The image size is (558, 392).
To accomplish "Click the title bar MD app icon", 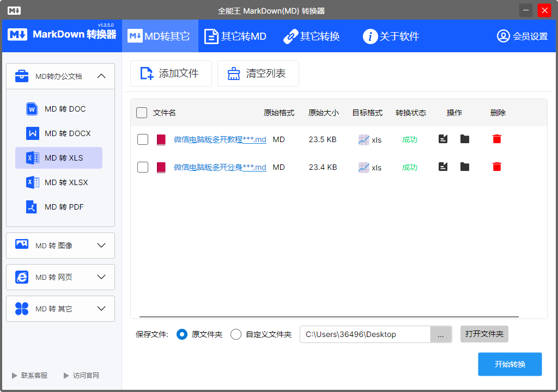I will pyautogui.click(x=14, y=11).
